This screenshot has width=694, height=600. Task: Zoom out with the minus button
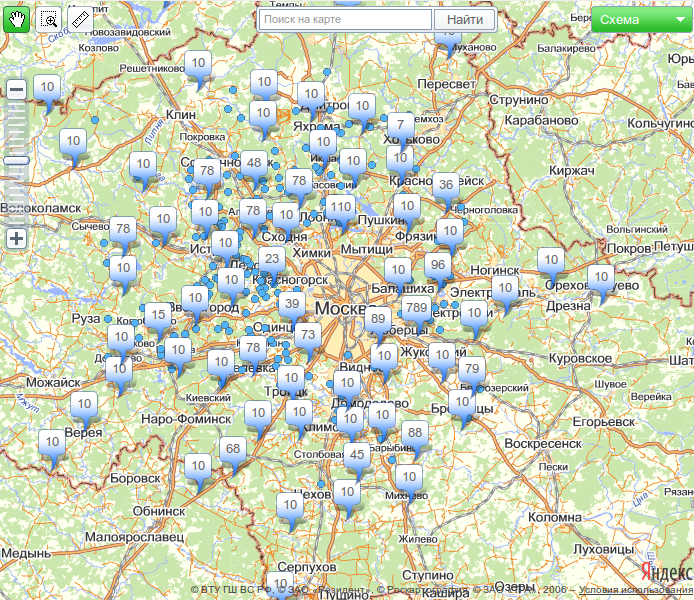16,90
